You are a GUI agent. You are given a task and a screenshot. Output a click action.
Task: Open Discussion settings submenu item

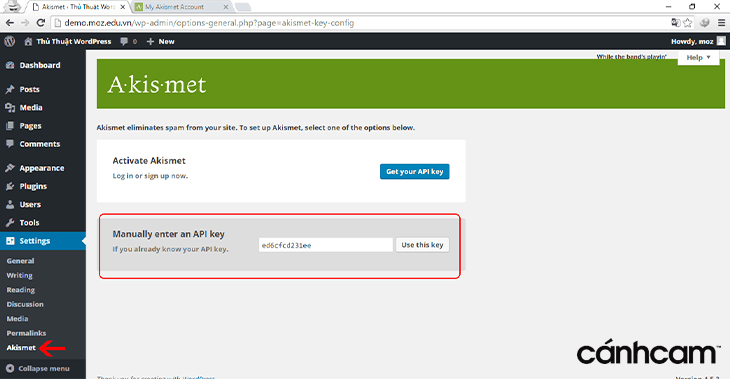(x=25, y=304)
